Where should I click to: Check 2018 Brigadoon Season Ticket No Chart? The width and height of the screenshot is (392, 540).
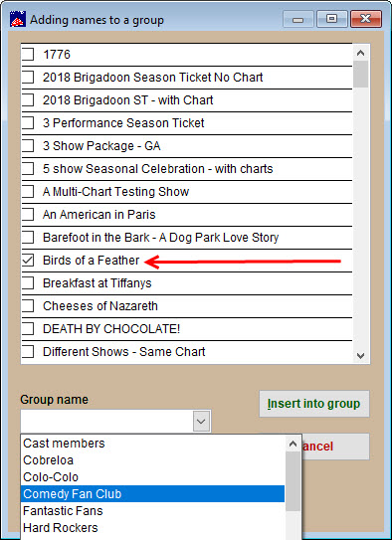[28, 78]
